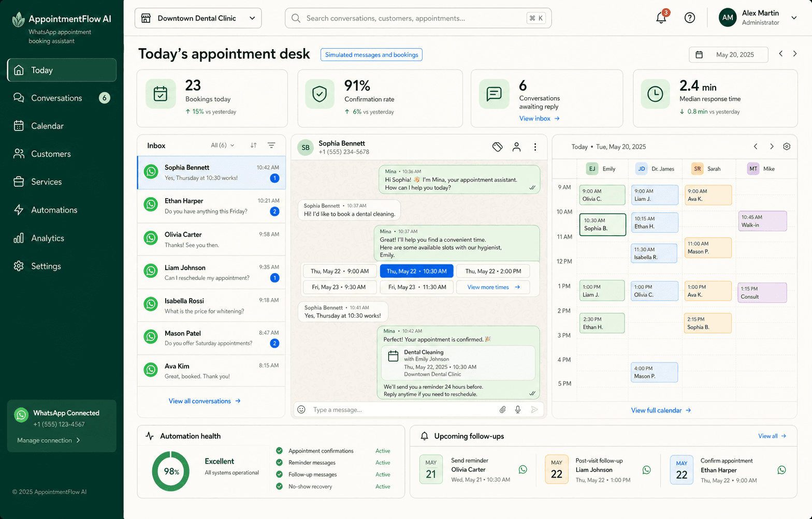Image resolution: width=812 pixels, height=519 pixels.
Task: Select the Thu, May 22 9:00 AM slot
Action: [x=340, y=271]
